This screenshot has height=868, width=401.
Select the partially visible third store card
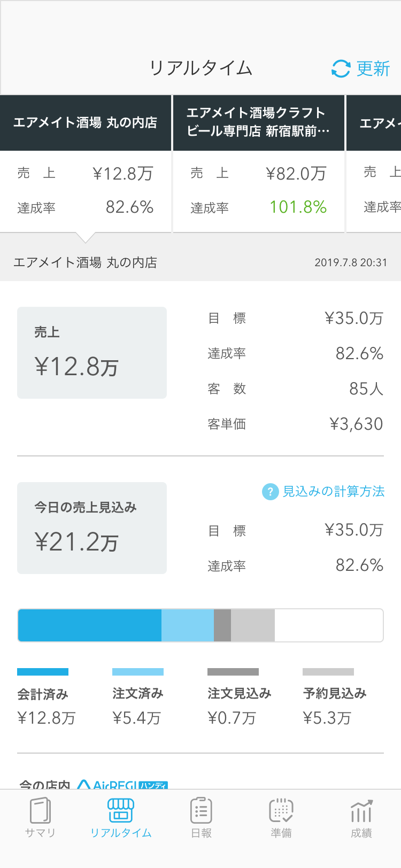374,164
